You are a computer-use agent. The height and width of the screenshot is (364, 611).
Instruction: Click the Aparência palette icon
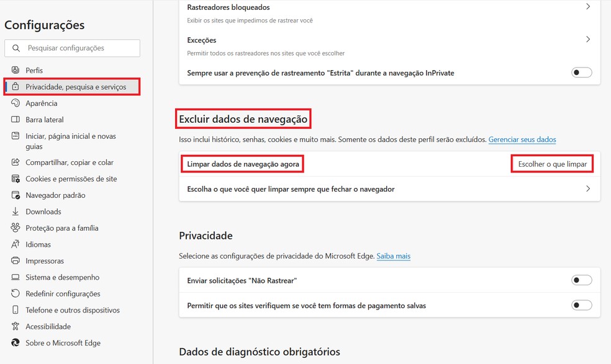tap(15, 103)
